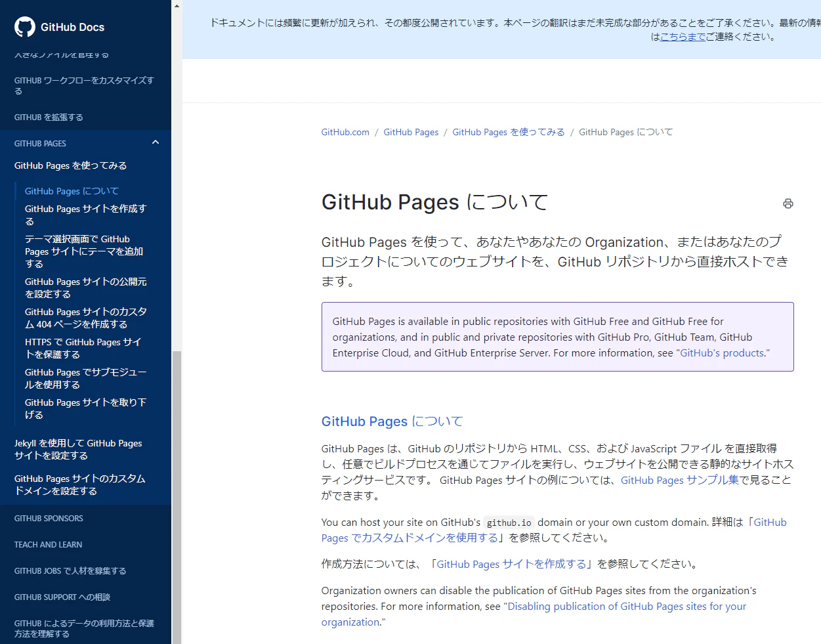Open 'GitHub Pages サンプル集' link
821x644 pixels.
click(680, 480)
